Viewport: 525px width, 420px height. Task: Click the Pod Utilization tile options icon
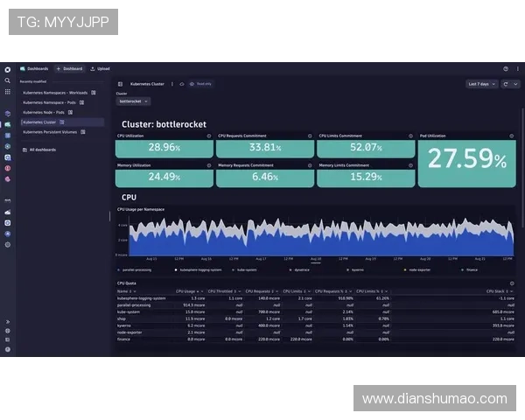click(511, 136)
